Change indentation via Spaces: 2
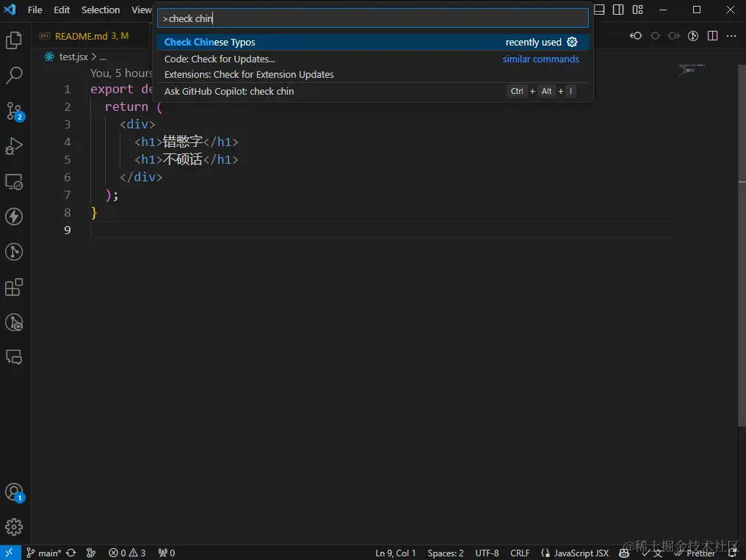The image size is (746, 560). pyautogui.click(x=445, y=553)
